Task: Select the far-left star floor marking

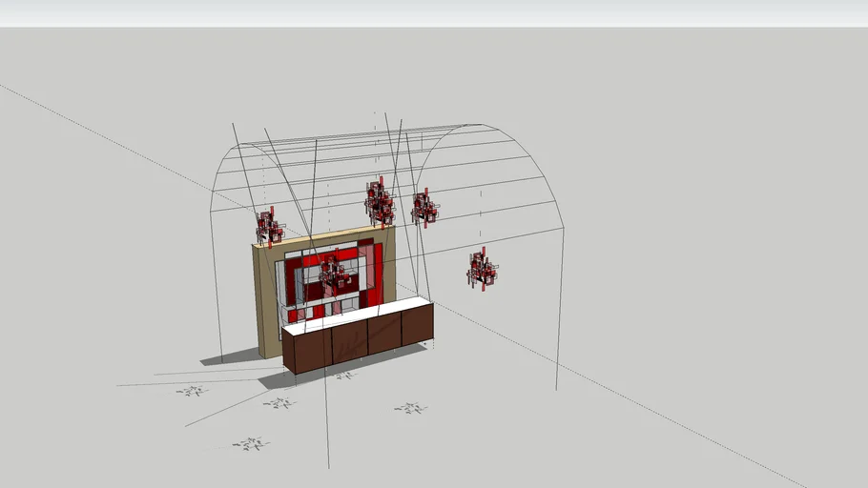Action: (192, 391)
